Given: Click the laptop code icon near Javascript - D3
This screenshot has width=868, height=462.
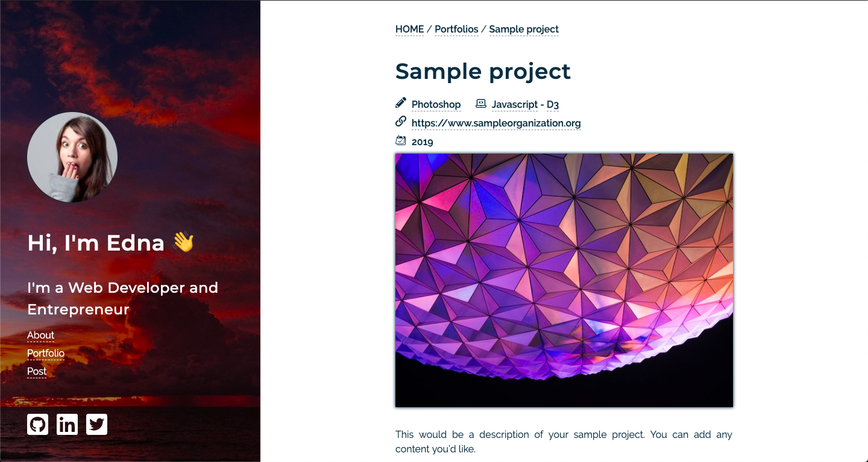Looking at the screenshot, I should (480, 103).
